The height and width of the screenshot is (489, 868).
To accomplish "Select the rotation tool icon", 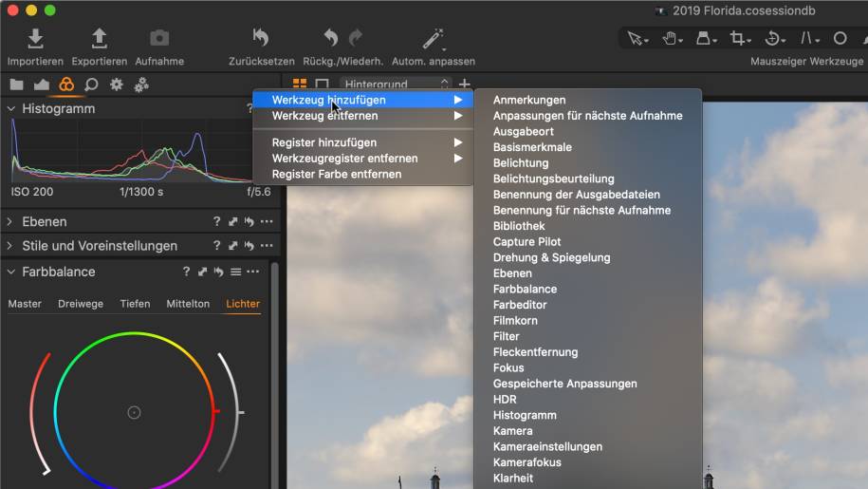I will click(x=774, y=38).
